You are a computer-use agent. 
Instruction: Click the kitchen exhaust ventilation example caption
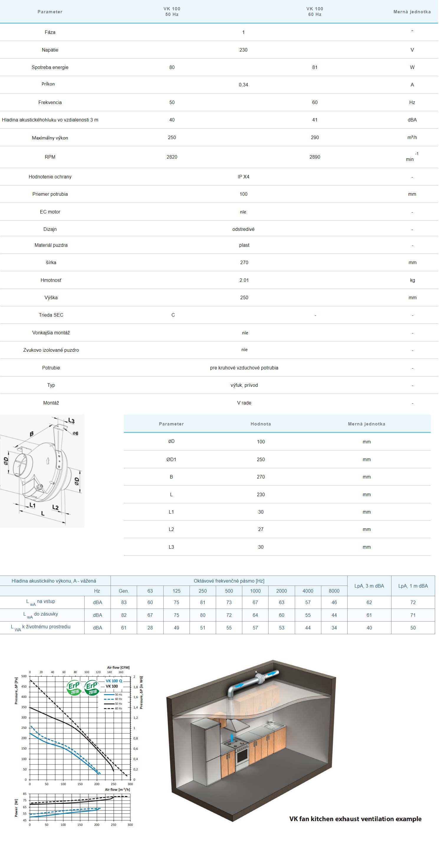pyautogui.click(x=355, y=819)
